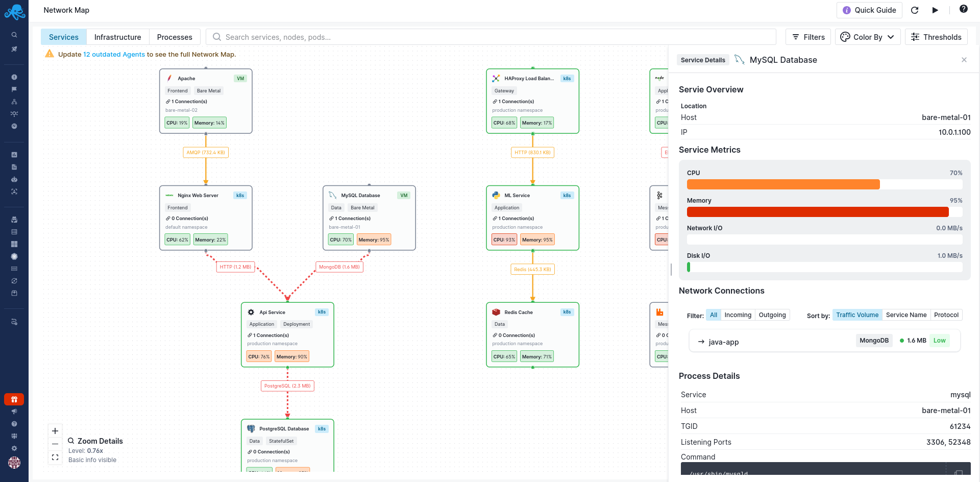980x482 pixels.
Task: Click the zoom in plus button
Action: point(55,431)
